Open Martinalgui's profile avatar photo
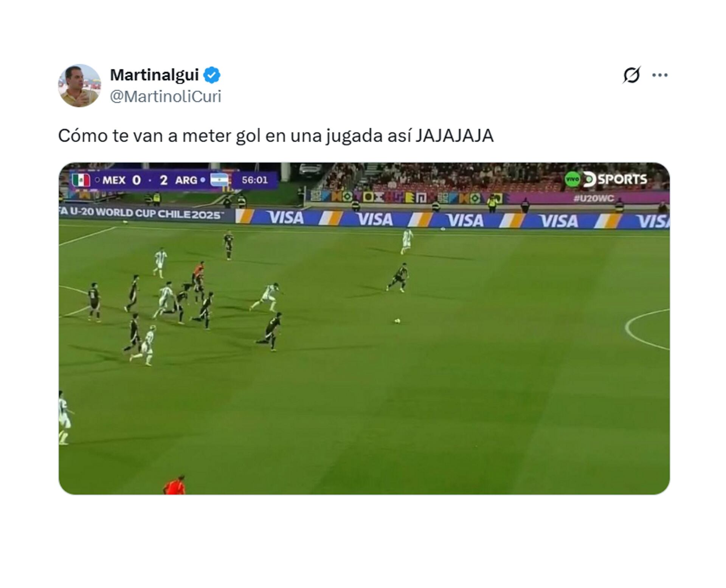726x588 pixels. (x=79, y=85)
